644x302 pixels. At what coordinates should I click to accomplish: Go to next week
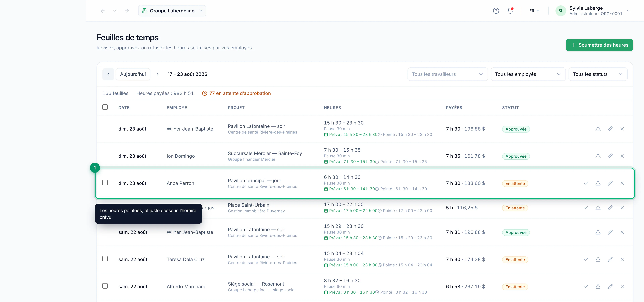click(x=157, y=74)
